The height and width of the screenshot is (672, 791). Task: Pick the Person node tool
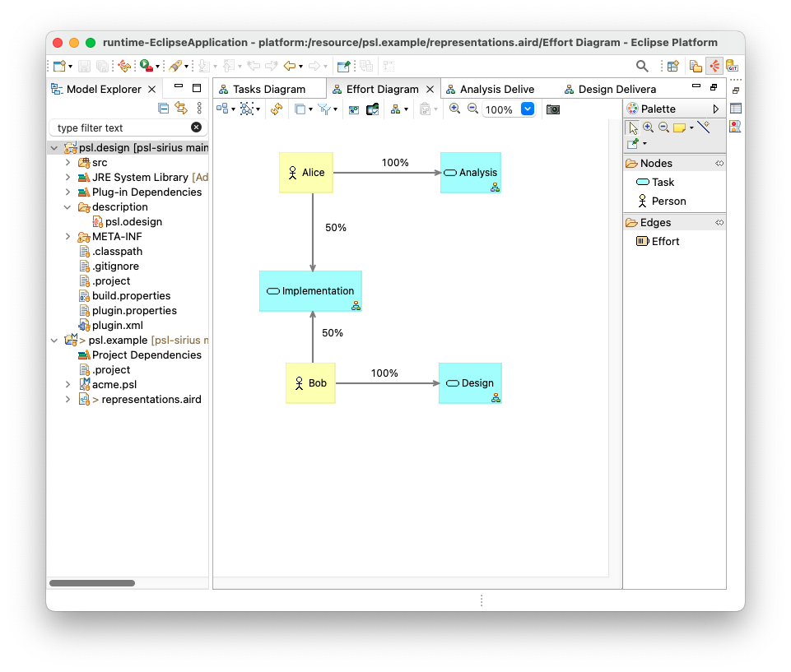[668, 202]
